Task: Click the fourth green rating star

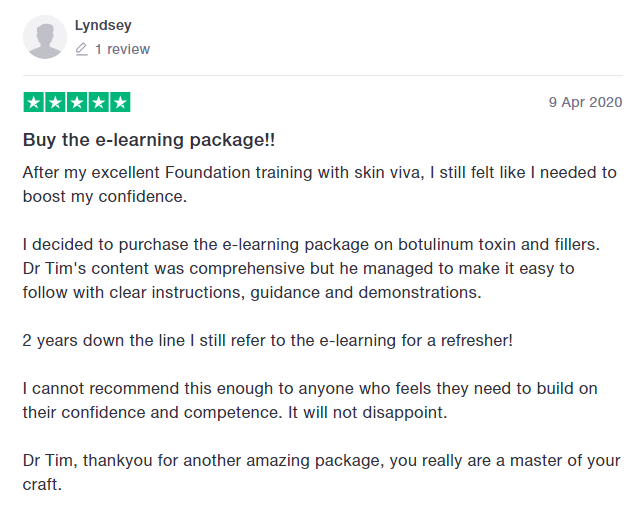Action: [99, 102]
